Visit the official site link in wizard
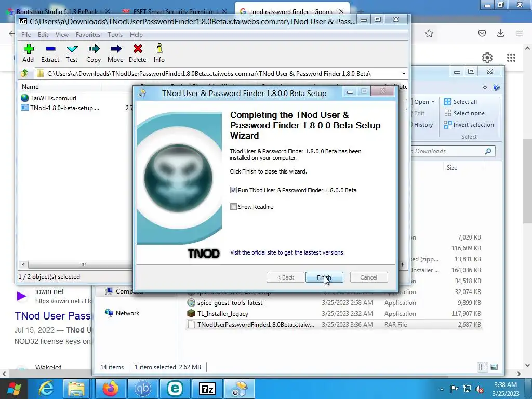This screenshot has width=532, height=399. pyautogui.click(x=287, y=252)
